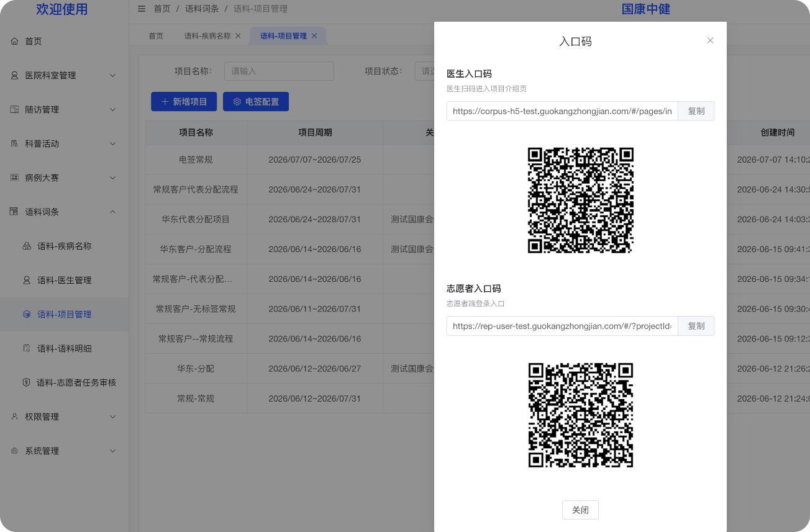This screenshot has width=810, height=532.
Task: Click the 首页 breadcrumb link
Action: click(162, 9)
